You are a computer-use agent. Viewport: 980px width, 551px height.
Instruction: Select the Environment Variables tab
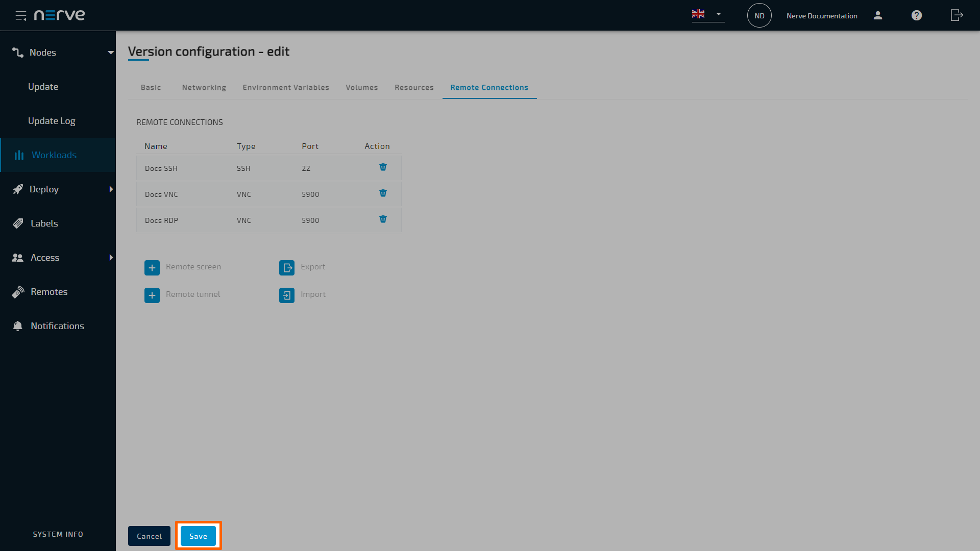pyautogui.click(x=285, y=87)
